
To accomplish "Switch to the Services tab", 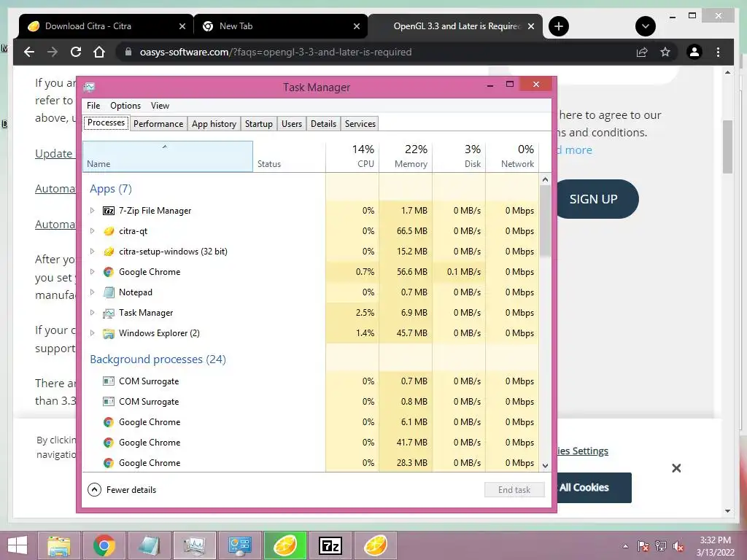I will (360, 124).
